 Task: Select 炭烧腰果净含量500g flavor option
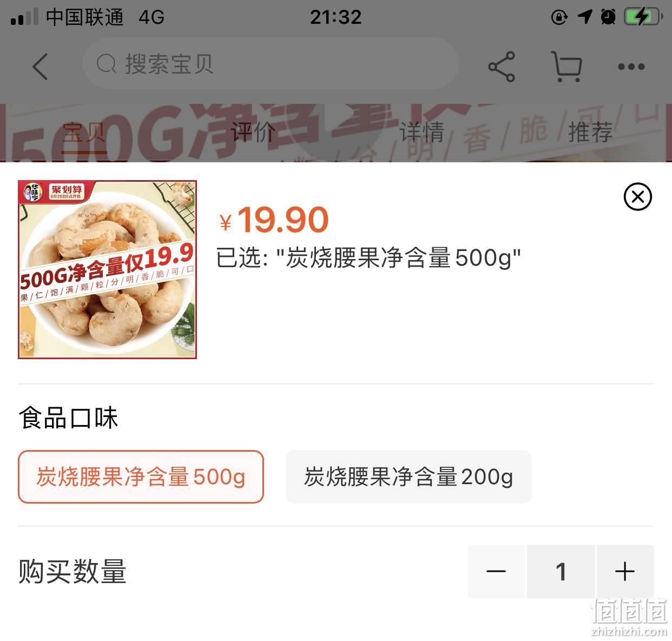141,477
